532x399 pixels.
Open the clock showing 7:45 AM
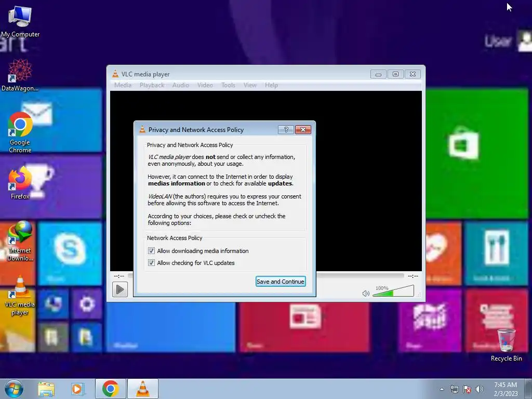pyautogui.click(x=506, y=389)
